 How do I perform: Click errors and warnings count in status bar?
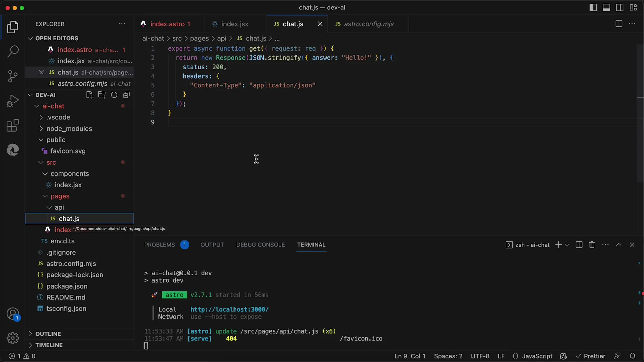22,356
